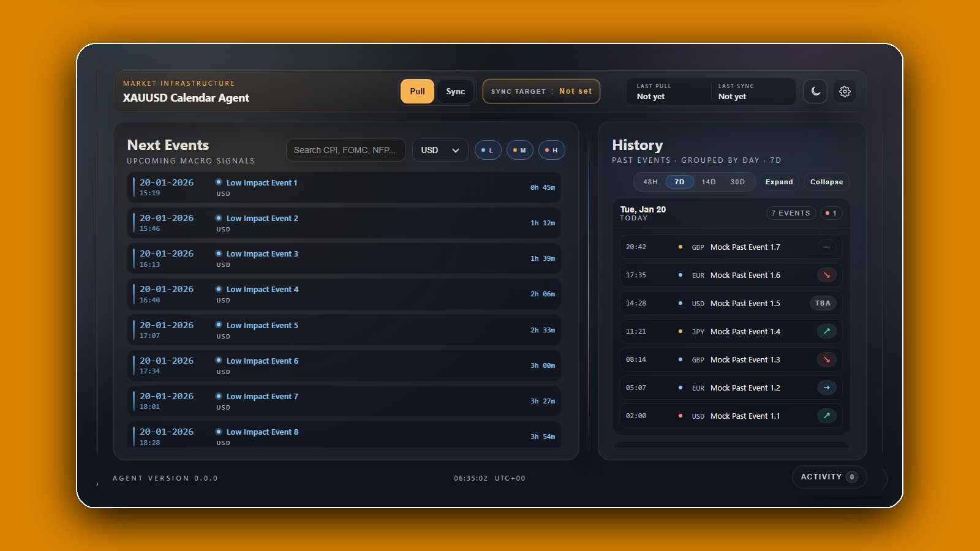Switch history range to 48H
The image size is (980, 551).
point(650,182)
